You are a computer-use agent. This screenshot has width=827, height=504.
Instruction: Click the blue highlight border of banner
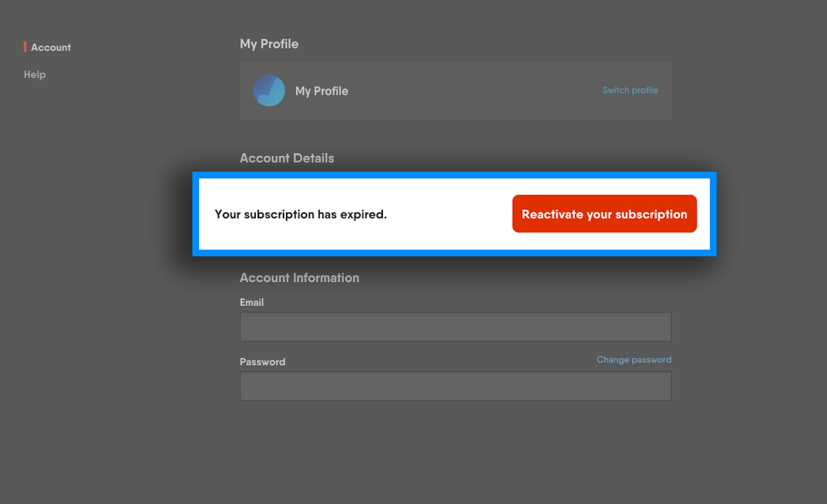coord(454,175)
